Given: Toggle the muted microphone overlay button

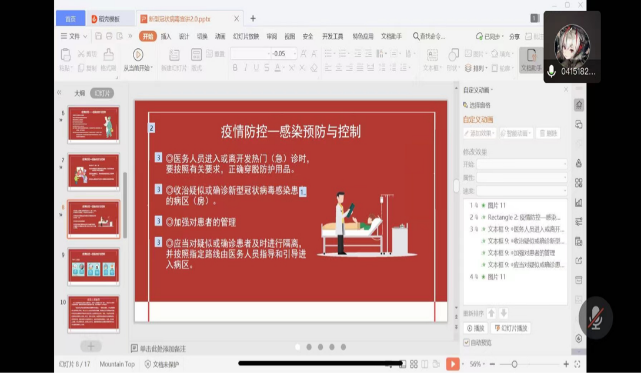Looking at the screenshot, I should coord(596,318).
